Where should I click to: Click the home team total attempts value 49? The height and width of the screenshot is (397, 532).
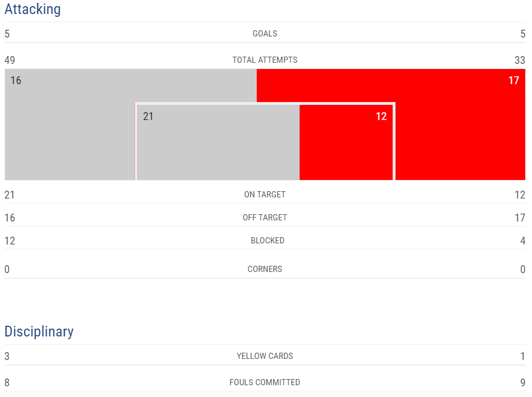point(10,60)
